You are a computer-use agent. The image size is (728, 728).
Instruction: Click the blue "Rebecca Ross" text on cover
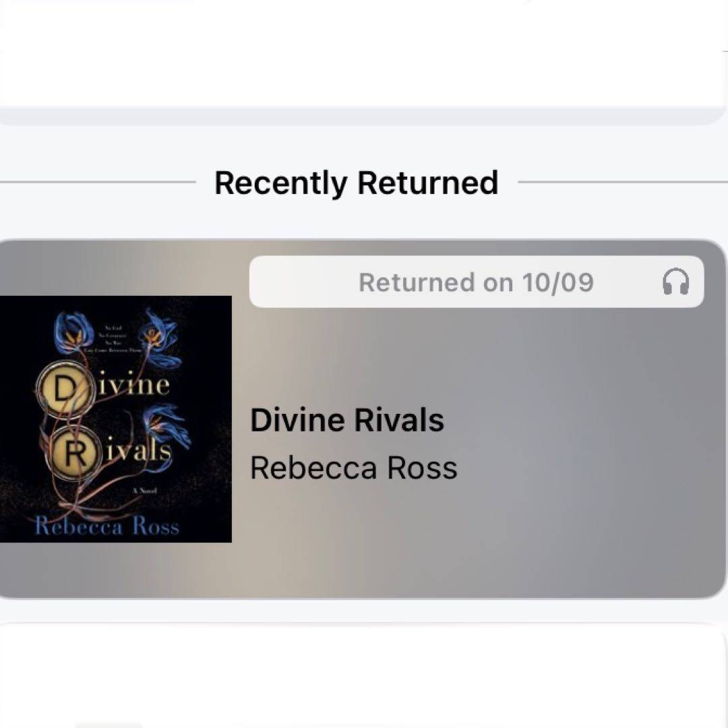pos(107,526)
